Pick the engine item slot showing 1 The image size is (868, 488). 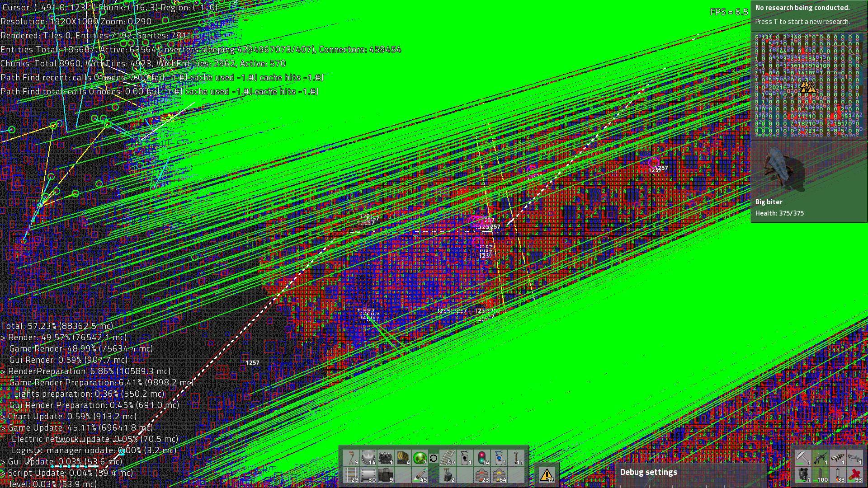(386, 458)
